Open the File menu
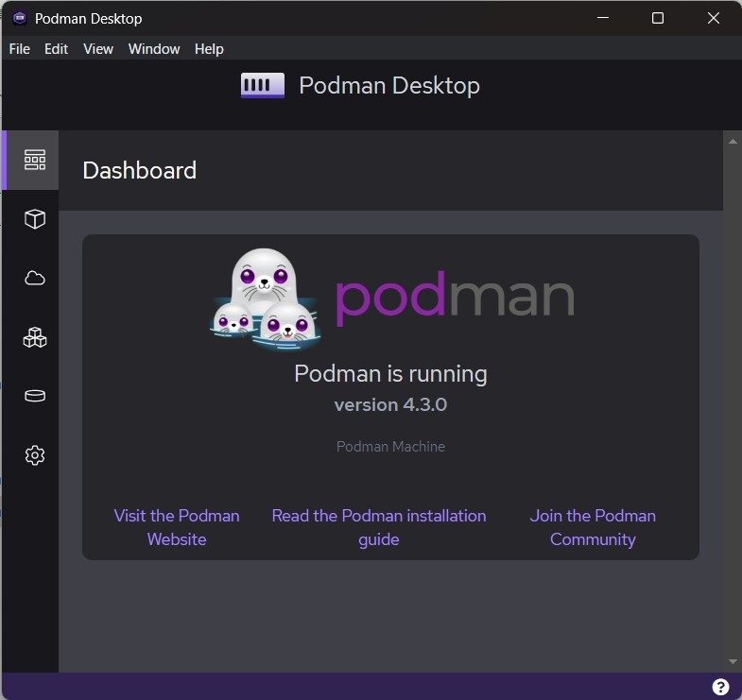The image size is (742, 700). pyautogui.click(x=20, y=49)
